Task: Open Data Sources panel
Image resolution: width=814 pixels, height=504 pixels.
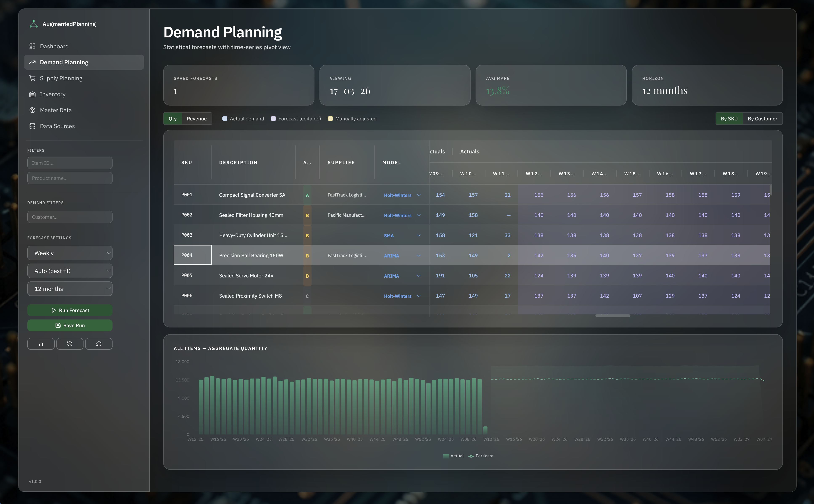Action: (x=57, y=126)
